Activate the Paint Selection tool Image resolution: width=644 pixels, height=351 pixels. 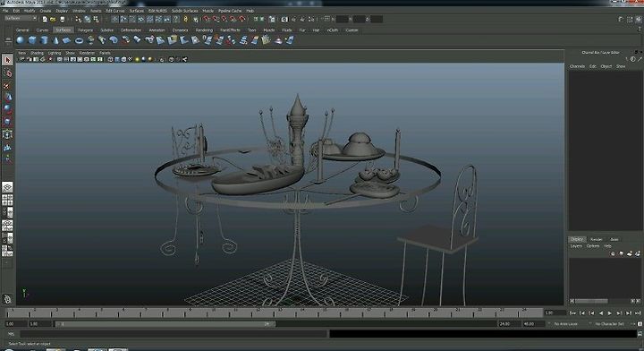pos(7,85)
